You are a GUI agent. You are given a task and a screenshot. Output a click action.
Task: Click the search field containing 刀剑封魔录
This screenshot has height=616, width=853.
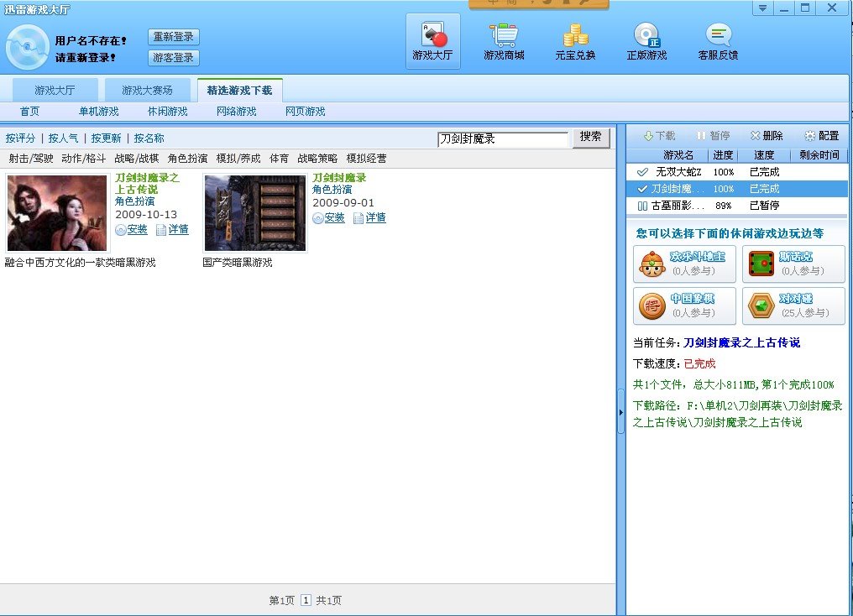click(502, 139)
